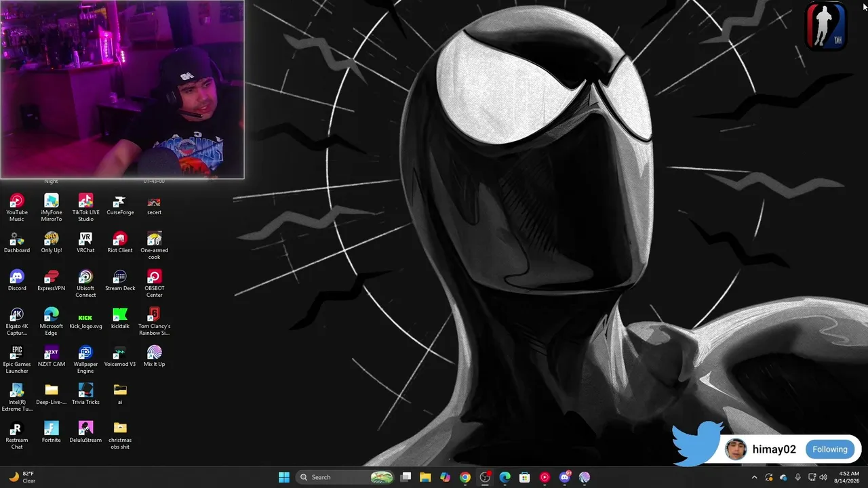This screenshot has height=488, width=868.
Task: Select the Restream Chat desktop shortcut
Action: (17, 435)
